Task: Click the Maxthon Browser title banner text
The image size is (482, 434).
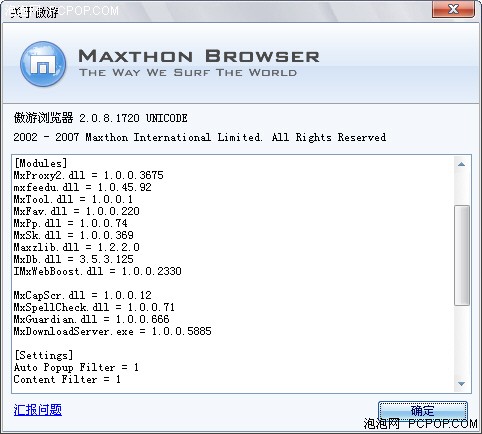Action: [199, 56]
